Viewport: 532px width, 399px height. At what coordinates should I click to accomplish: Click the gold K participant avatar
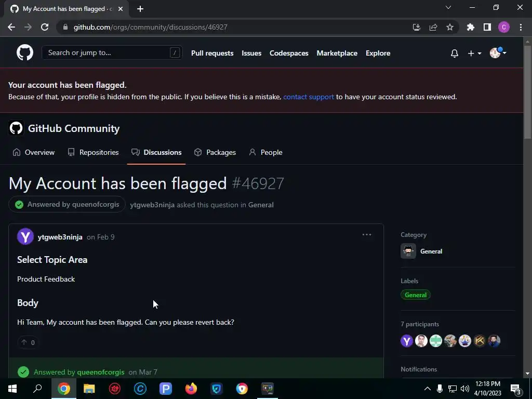click(480, 341)
